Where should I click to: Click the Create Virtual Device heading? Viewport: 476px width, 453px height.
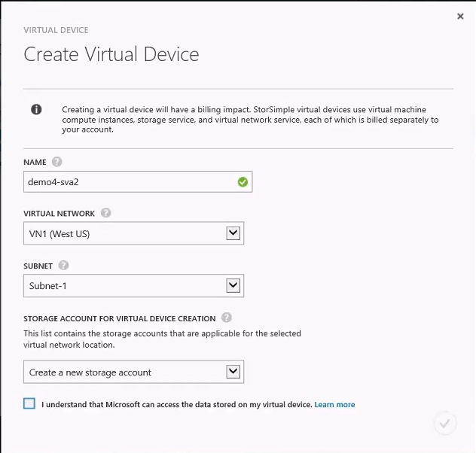(111, 54)
